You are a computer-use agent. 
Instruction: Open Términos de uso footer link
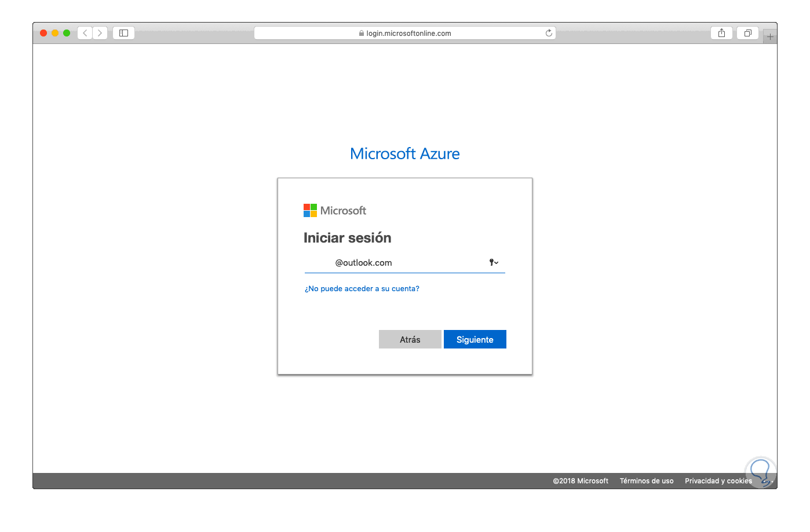pos(647,481)
